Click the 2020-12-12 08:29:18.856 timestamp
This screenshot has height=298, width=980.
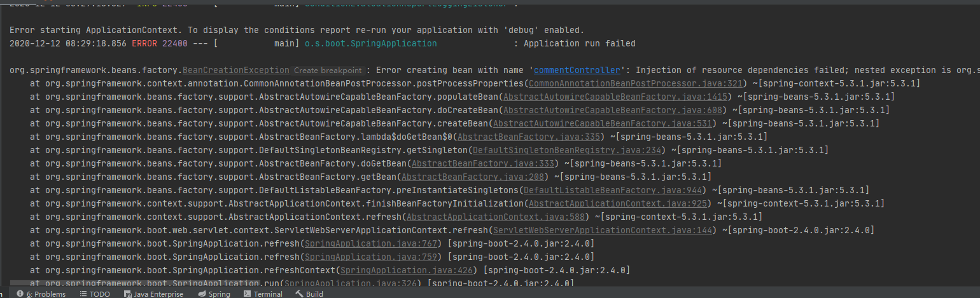68,43
